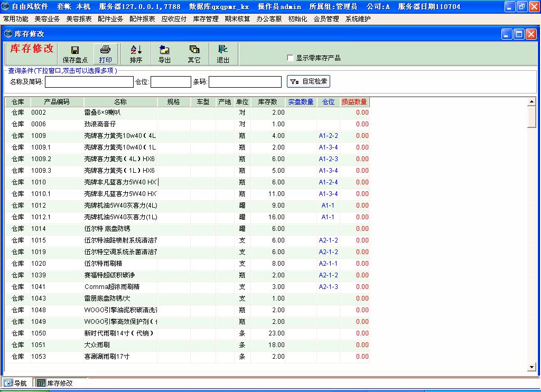Click the 打印 print icon
The height and width of the screenshot is (392, 541).
point(105,50)
